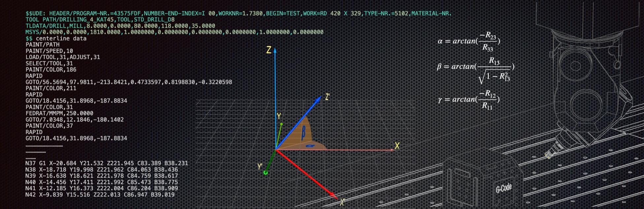Image resolution: width=644 pixels, height=209 pixels.
Task: Click the 'GOTO/56.5694,97.9811,-213.8421' line
Action: (x=129, y=82)
